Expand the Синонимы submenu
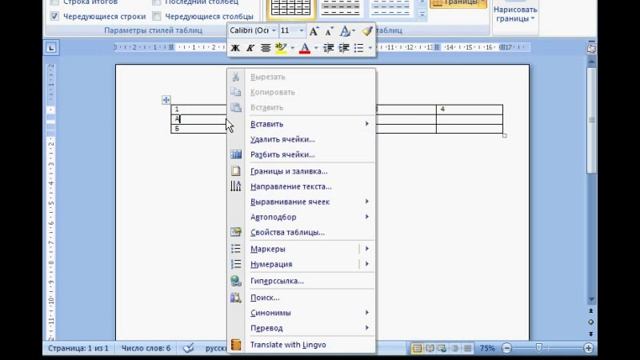This screenshot has width=640, height=360. click(x=367, y=313)
